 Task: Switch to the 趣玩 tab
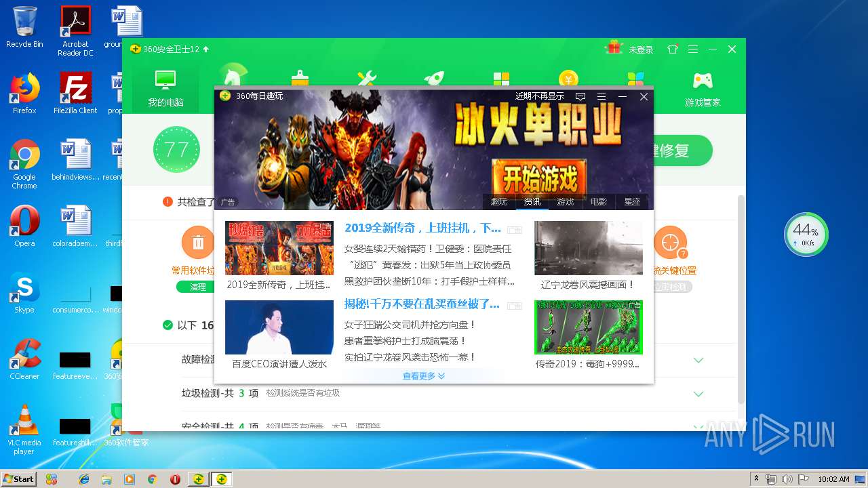(499, 202)
